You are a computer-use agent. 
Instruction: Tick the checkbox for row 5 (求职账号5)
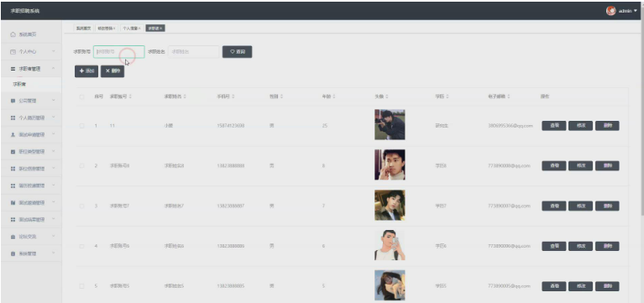click(x=81, y=286)
